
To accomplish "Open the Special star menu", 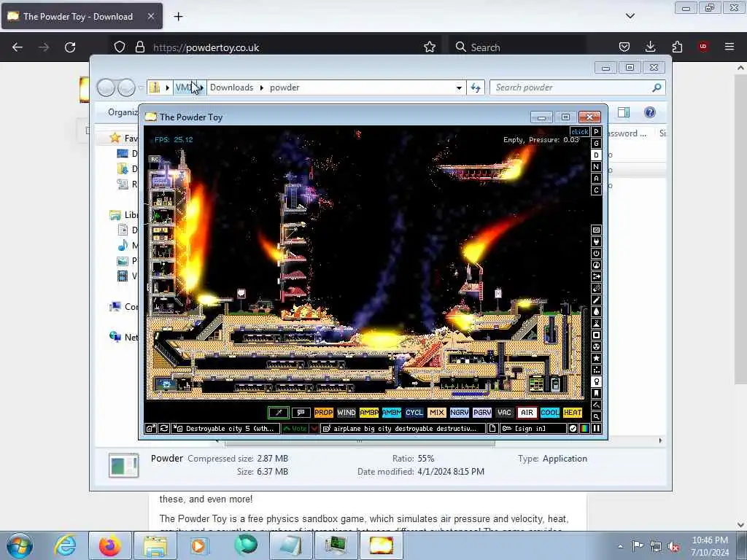I will (x=596, y=358).
